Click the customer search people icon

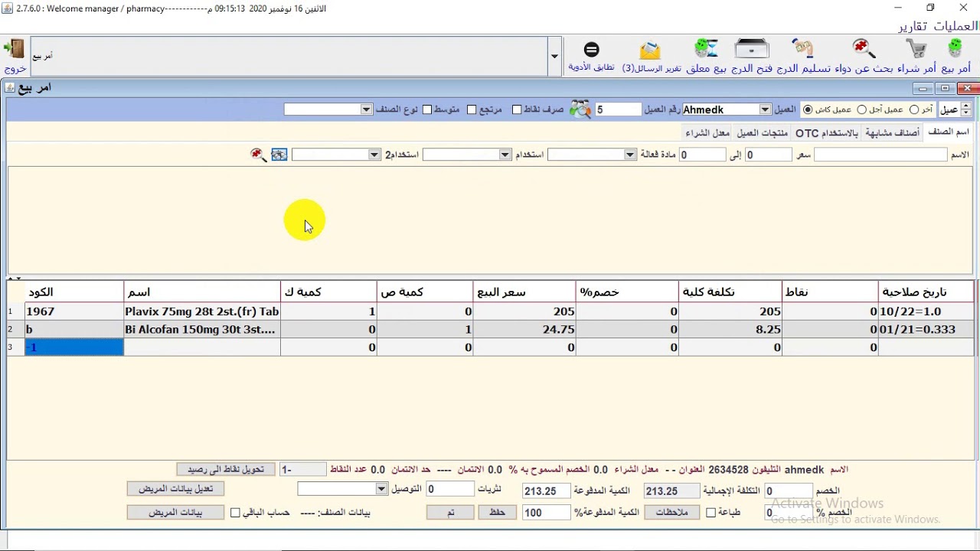click(580, 109)
